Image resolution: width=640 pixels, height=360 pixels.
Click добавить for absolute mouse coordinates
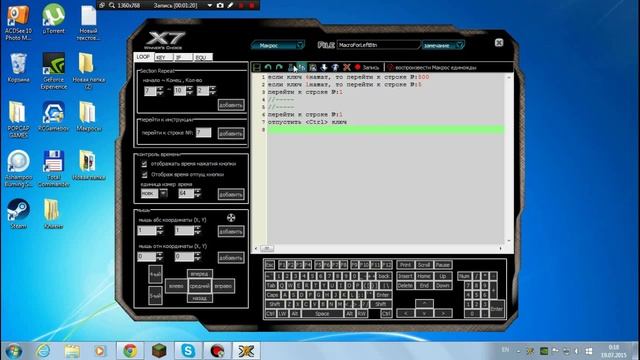point(231,231)
